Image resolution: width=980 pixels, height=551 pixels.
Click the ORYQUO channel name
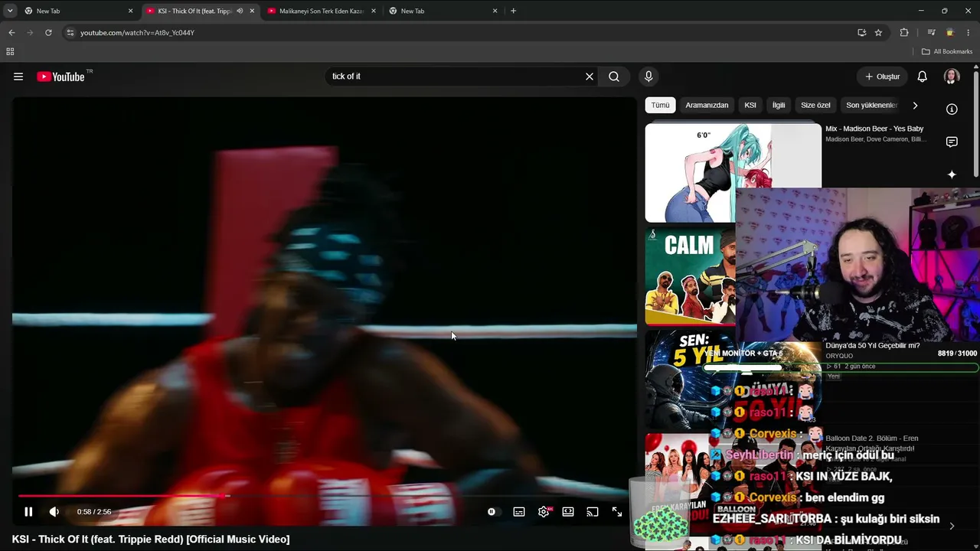tap(839, 356)
